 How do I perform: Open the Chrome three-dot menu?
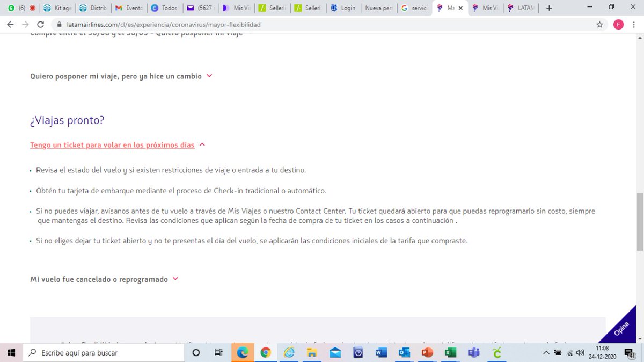[x=634, y=25]
